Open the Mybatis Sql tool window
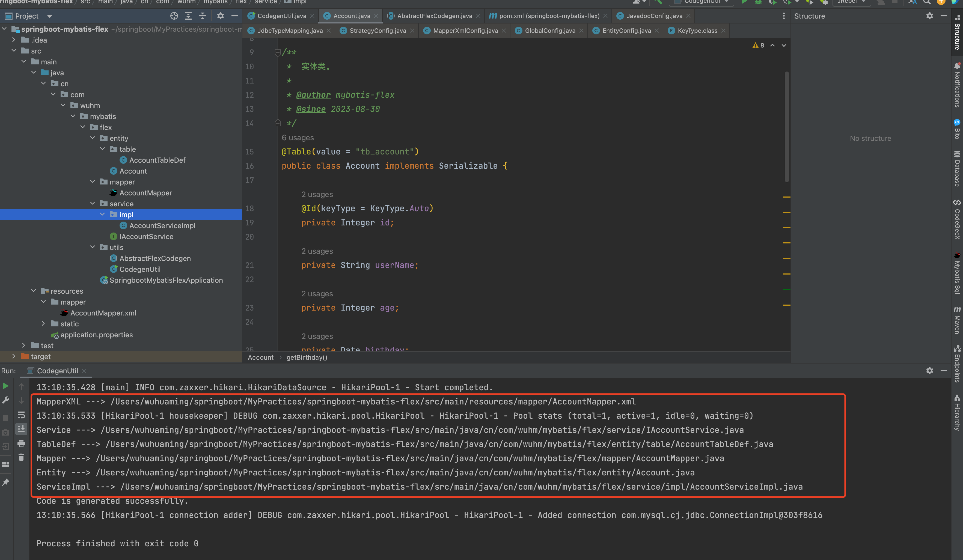The width and height of the screenshot is (963, 560). pos(957,273)
